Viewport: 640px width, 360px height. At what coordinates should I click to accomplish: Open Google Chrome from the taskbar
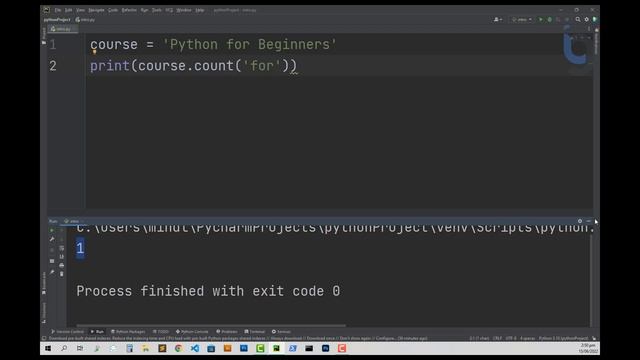pos(178,349)
